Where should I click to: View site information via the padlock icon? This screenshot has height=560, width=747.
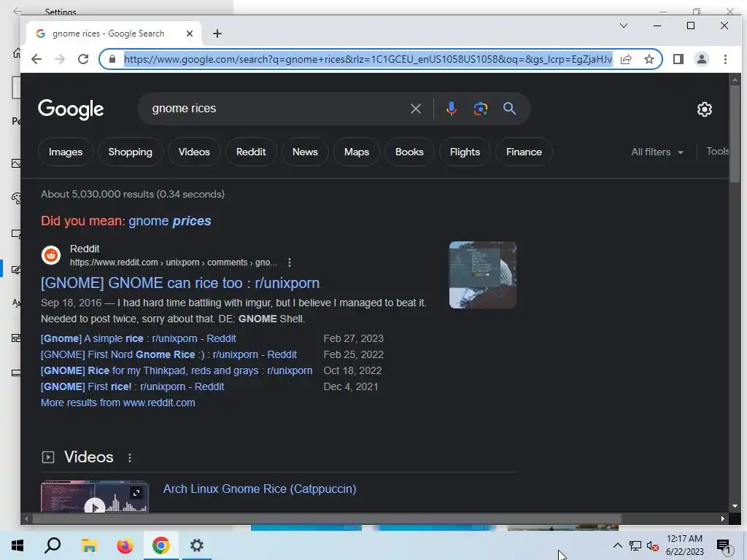(x=112, y=59)
